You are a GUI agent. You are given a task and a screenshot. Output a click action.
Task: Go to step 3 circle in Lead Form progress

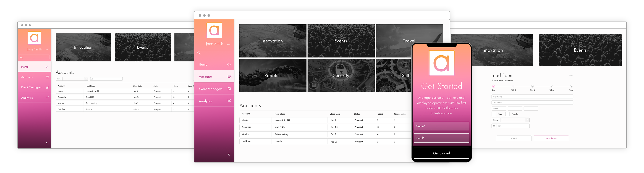click(x=532, y=86)
